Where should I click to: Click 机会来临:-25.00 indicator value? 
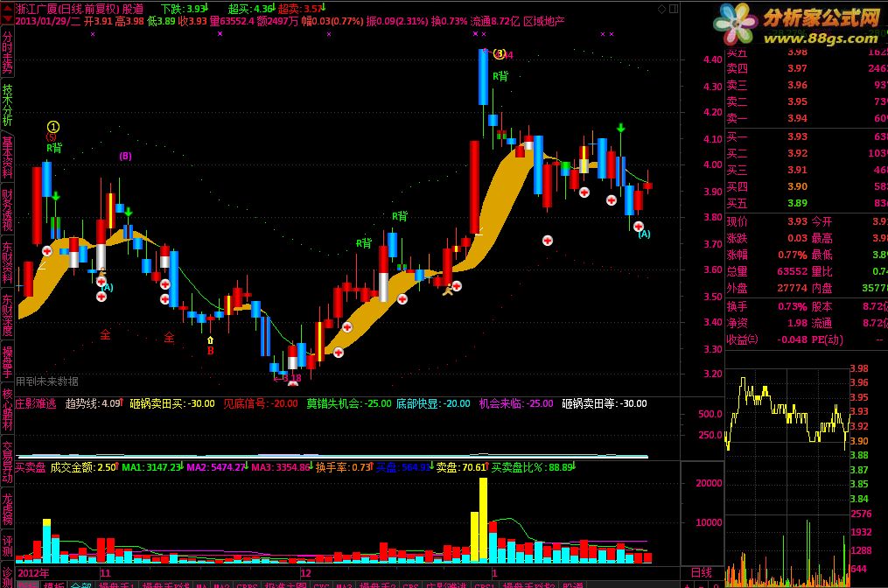click(516, 403)
